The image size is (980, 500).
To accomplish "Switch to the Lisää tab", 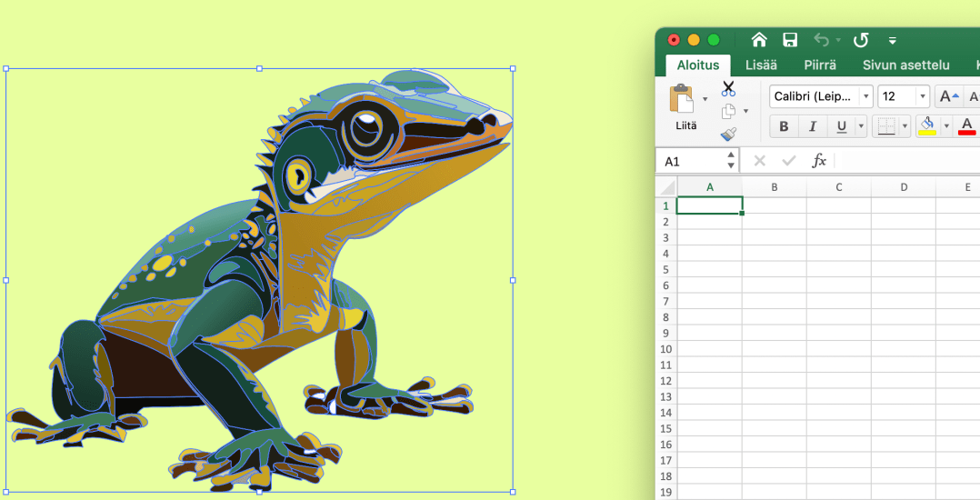I will pyautogui.click(x=761, y=65).
